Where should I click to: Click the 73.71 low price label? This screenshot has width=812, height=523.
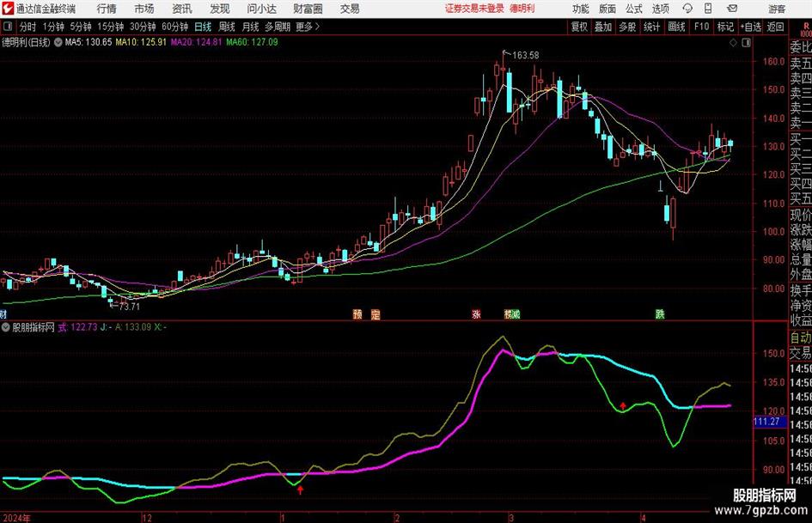pos(130,307)
